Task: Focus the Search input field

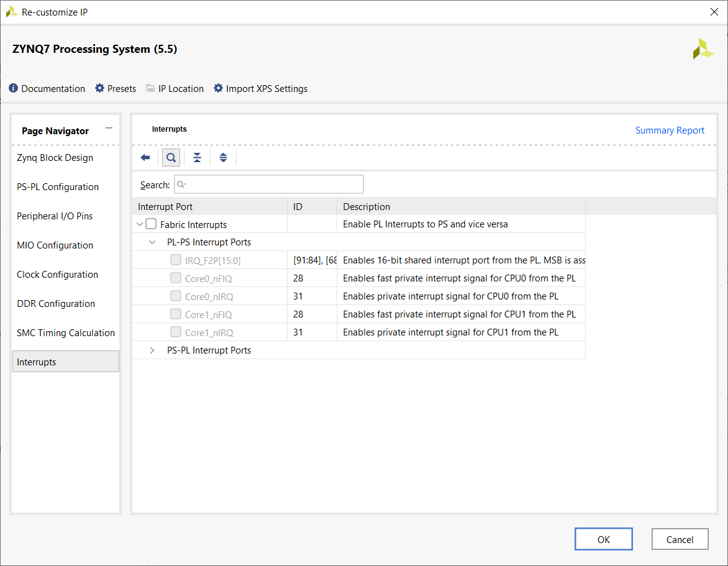Action: pos(269,185)
